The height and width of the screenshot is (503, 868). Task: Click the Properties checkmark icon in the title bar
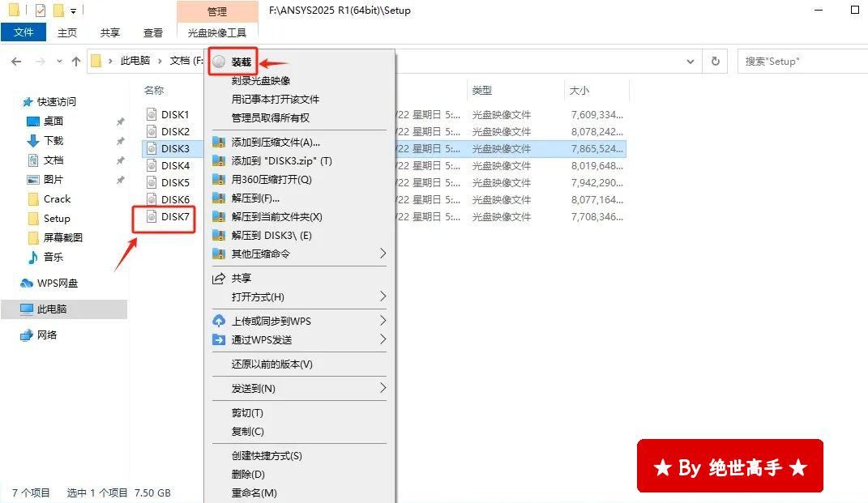tap(41, 10)
